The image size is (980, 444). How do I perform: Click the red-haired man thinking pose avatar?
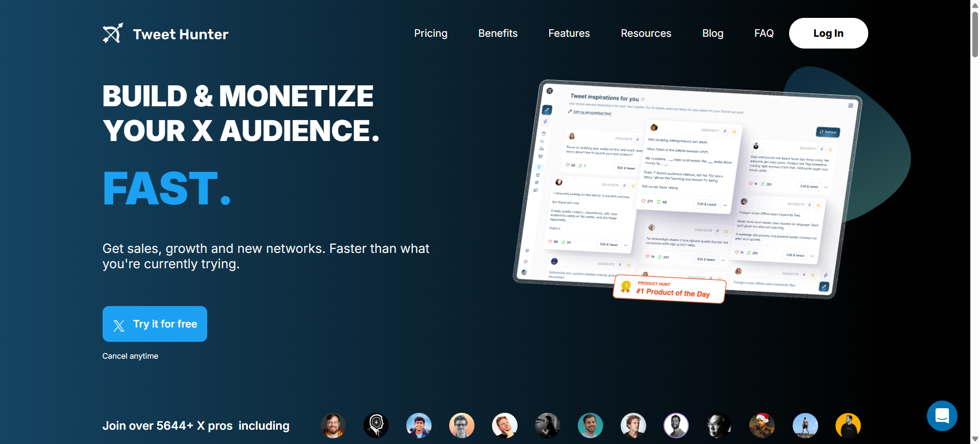pyautogui.click(x=504, y=426)
